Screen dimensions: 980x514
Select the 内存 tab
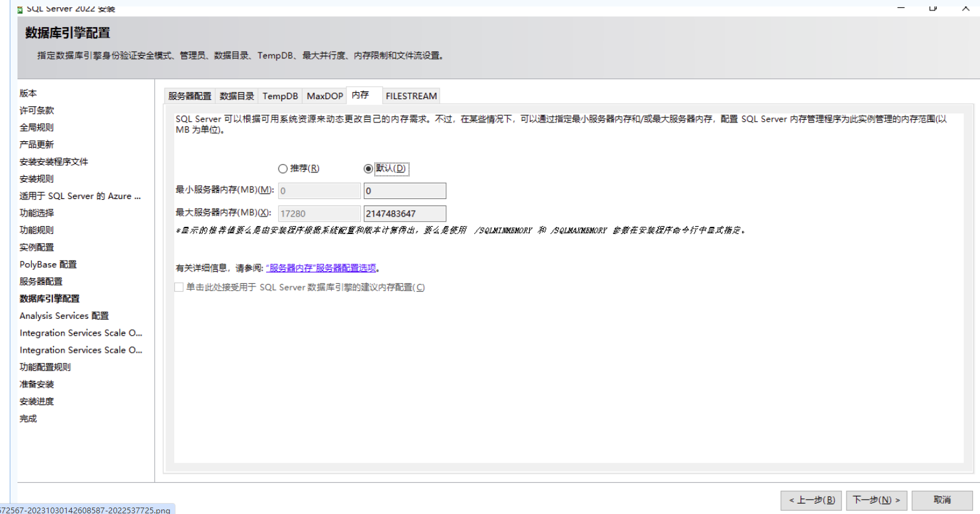click(365, 95)
